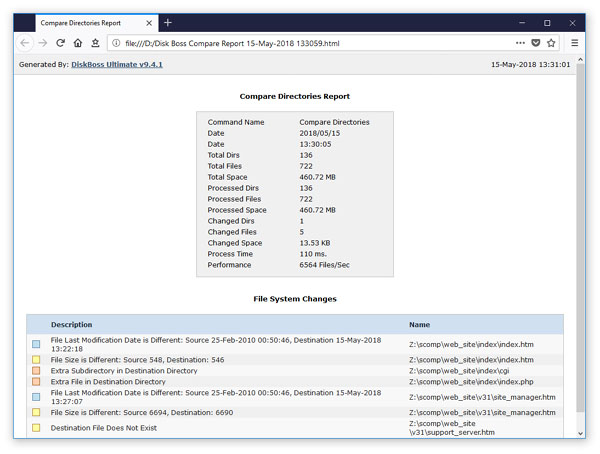Click the scrollbar up arrow
Screen dimensions: 600x454
[x=580, y=59]
